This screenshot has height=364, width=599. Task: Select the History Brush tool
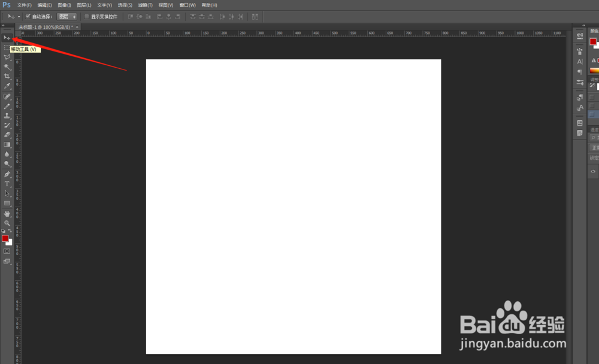(x=7, y=125)
